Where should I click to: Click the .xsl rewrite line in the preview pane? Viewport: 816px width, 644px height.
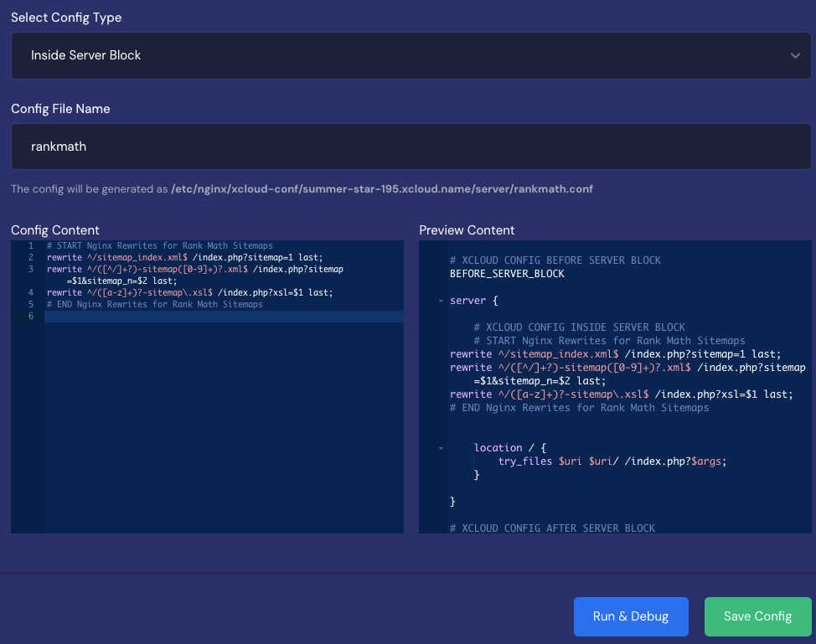point(622,394)
